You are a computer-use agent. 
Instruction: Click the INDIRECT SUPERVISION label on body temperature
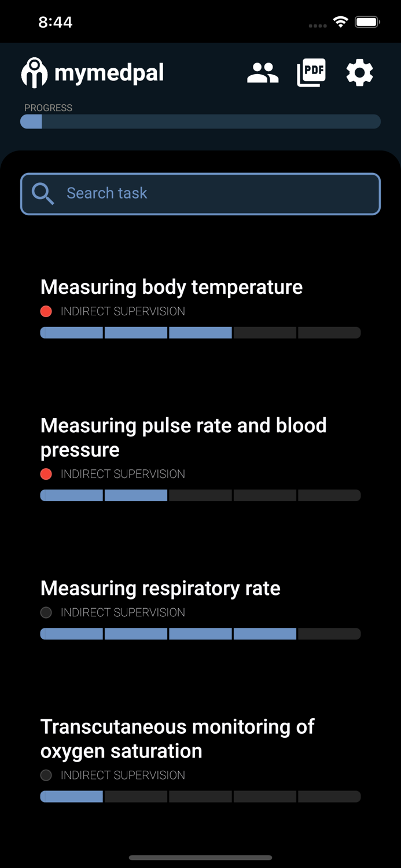coord(122,311)
